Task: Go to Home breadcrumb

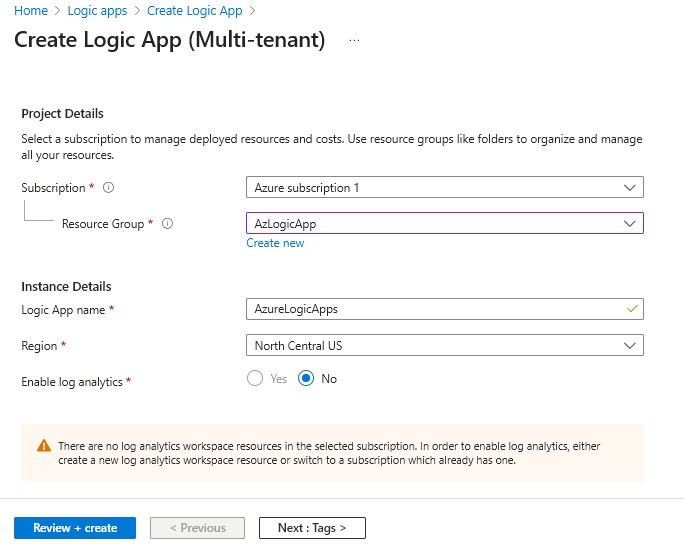Action: point(30,11)
